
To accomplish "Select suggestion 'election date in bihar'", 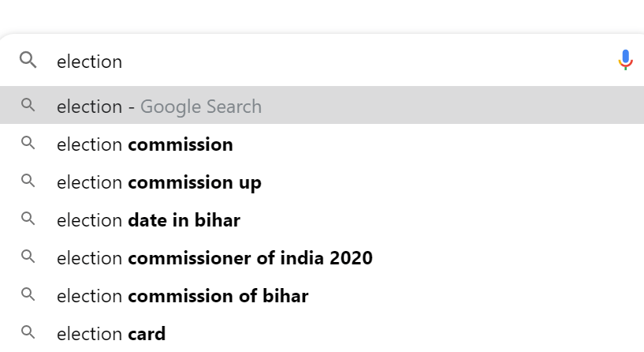I will pyautogui.click(x=322, y=219).
